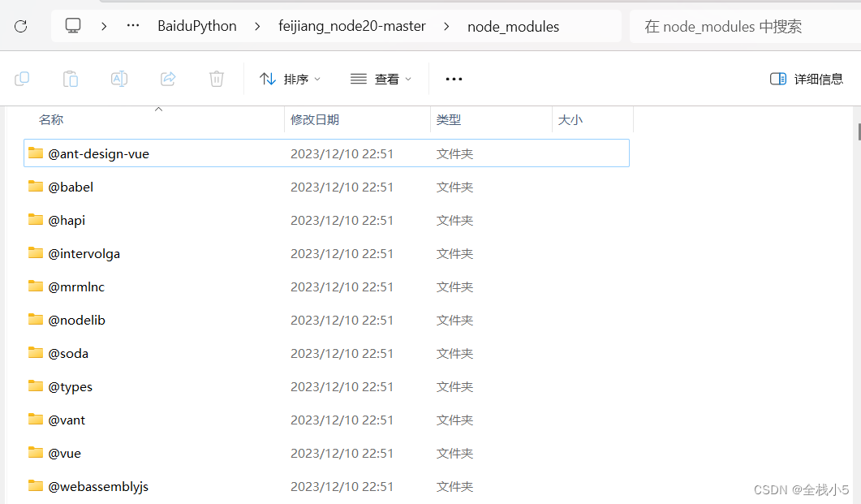
Task: Click the Paste toolbar icon
Action: pos(71,79)
